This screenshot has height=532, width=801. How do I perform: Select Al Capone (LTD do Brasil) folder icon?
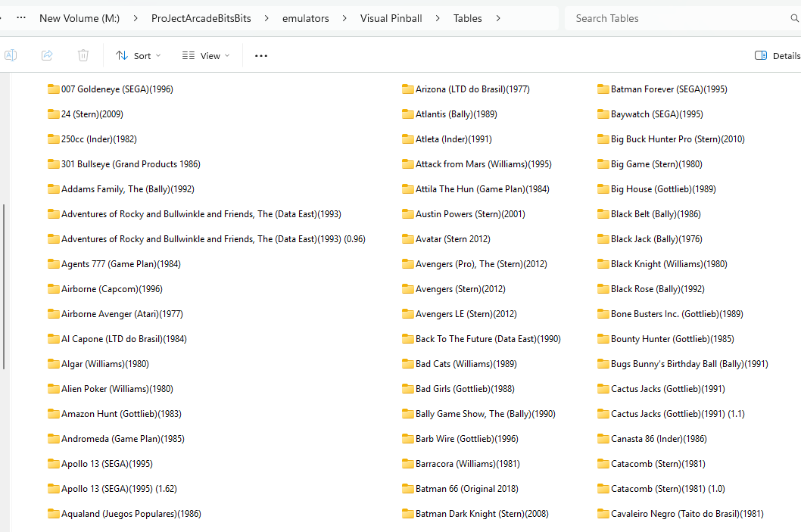[x=53, y=339]
